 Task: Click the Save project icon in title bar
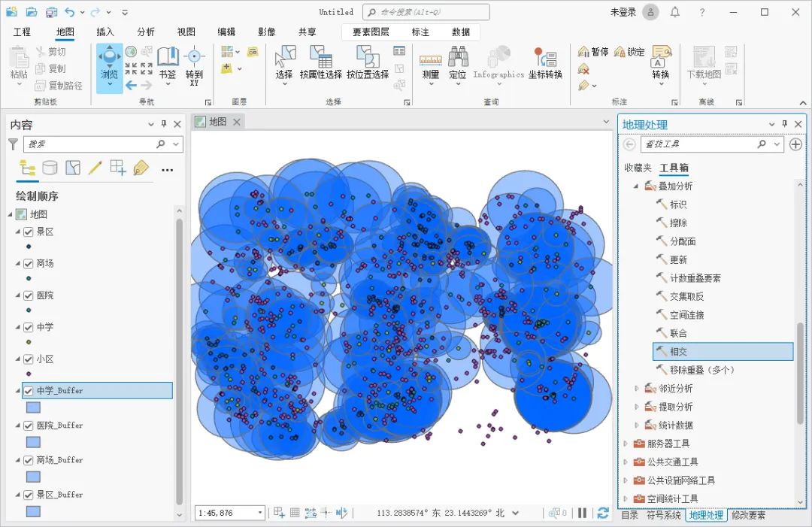coord(51,12)
